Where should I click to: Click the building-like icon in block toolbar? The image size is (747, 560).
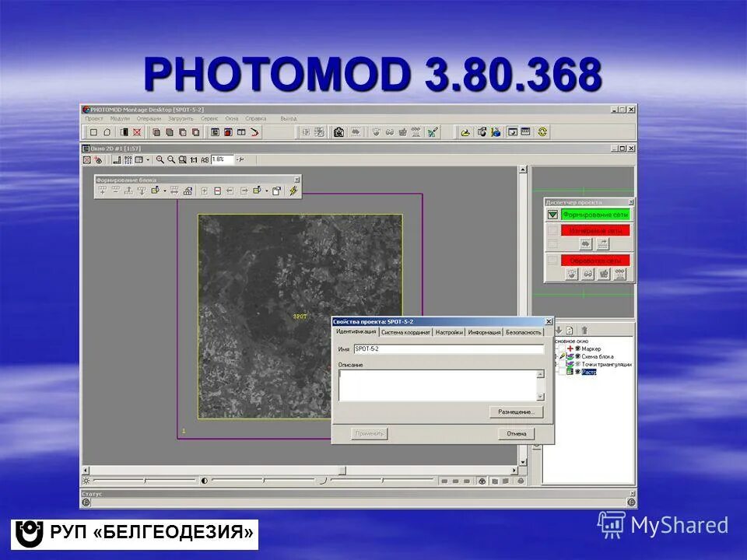click(x=188, y=191)
